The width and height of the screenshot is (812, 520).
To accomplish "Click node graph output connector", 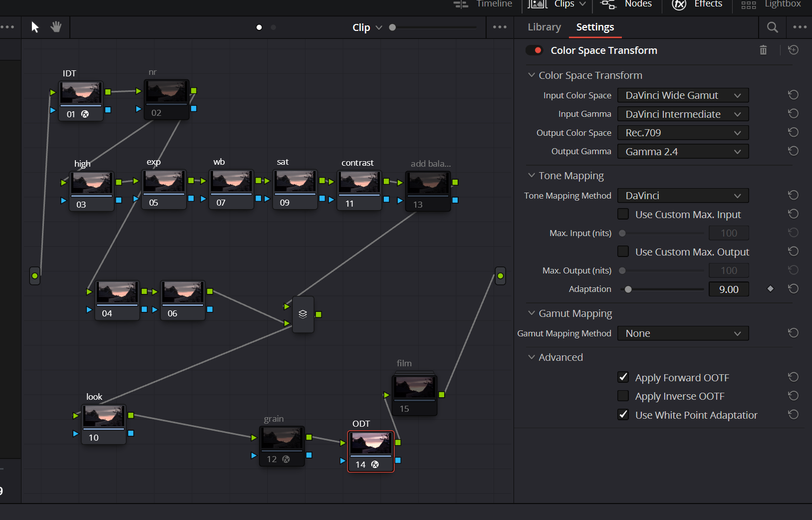I will pyautogui.click(x=500, y=275).
